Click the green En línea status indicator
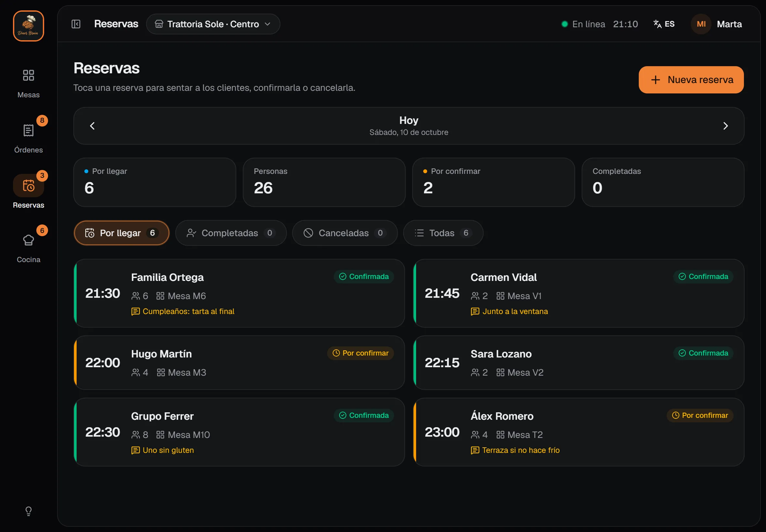Screen dimensions: 766x532 [x=564, y=24]
